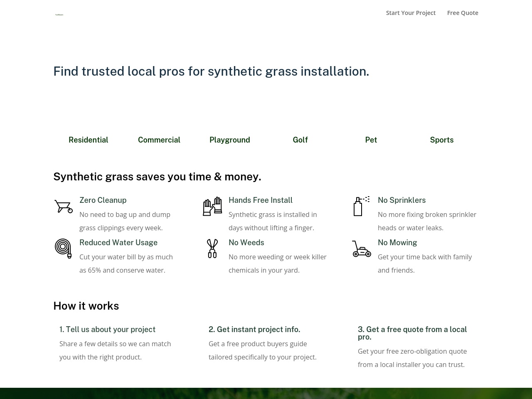This screenshot has height=399, width=532.
Task: Click the 'Find trusted local pros' headline
Action: click(211, 71)
